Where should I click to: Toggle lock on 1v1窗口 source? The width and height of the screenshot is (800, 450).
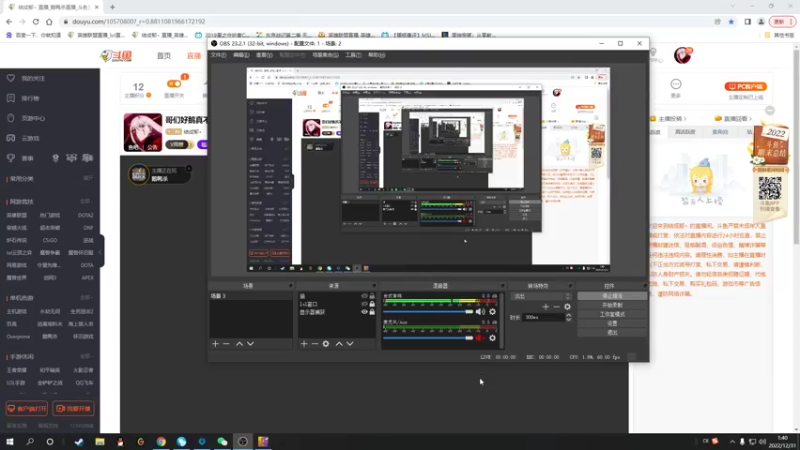click(372, 304)
